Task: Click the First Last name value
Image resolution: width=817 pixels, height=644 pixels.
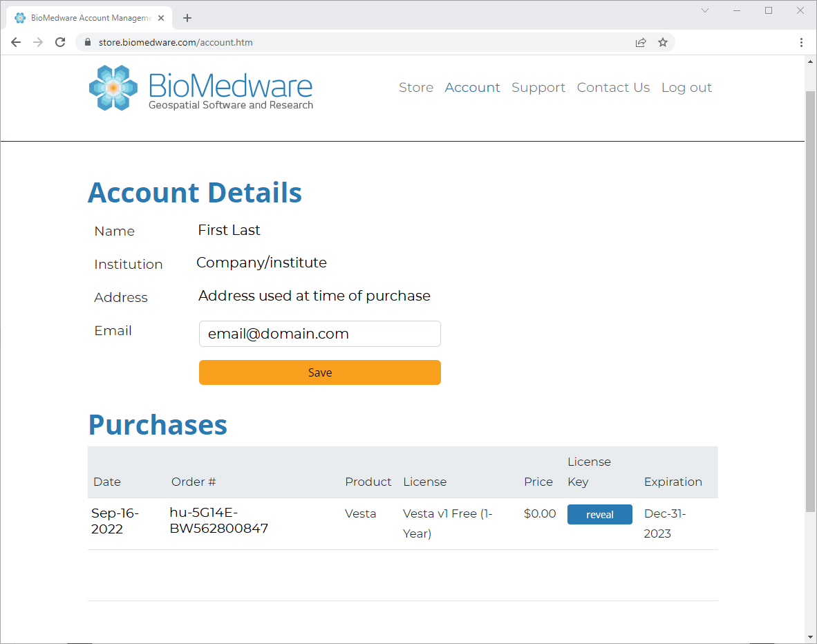Action: pyautogui.click(x=229, y=230)
